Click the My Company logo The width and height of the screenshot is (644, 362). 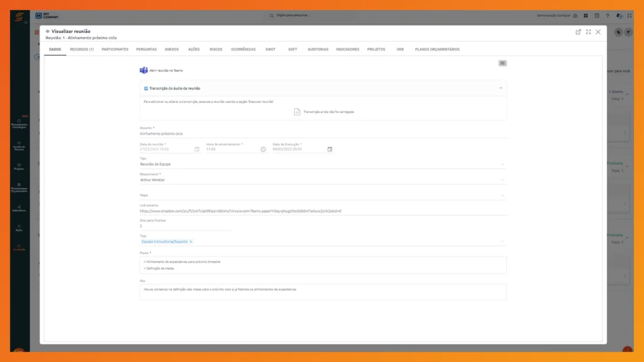[47, 16]
